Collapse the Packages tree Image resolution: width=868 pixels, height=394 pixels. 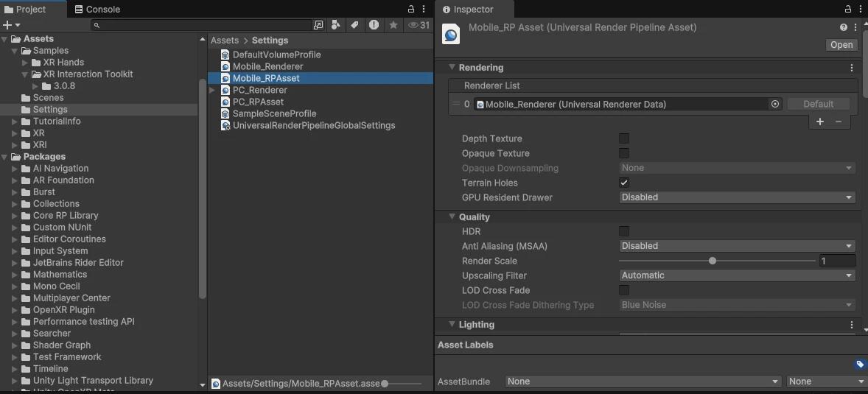coord(4,157)
